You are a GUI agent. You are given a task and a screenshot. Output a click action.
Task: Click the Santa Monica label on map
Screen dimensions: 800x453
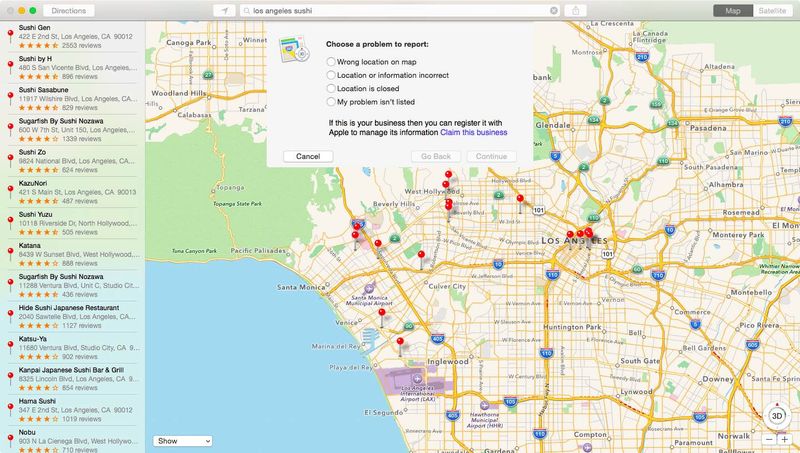301,287
